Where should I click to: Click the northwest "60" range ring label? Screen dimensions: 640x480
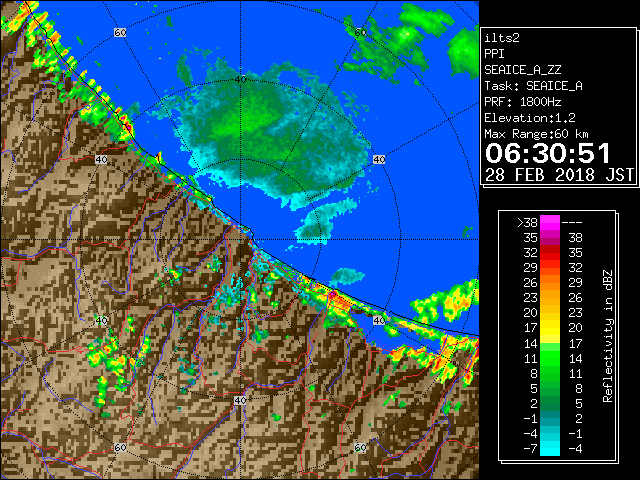(120, 32)
